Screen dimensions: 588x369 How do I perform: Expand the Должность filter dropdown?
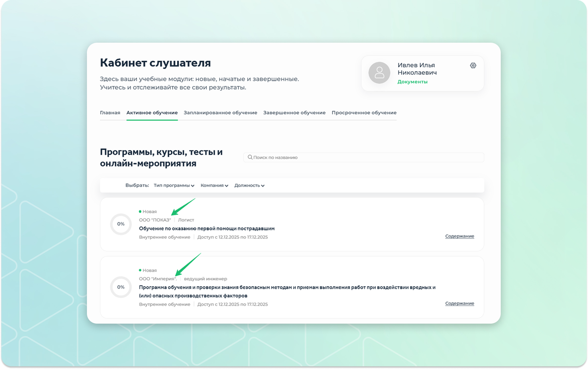[x=249, y=186]
